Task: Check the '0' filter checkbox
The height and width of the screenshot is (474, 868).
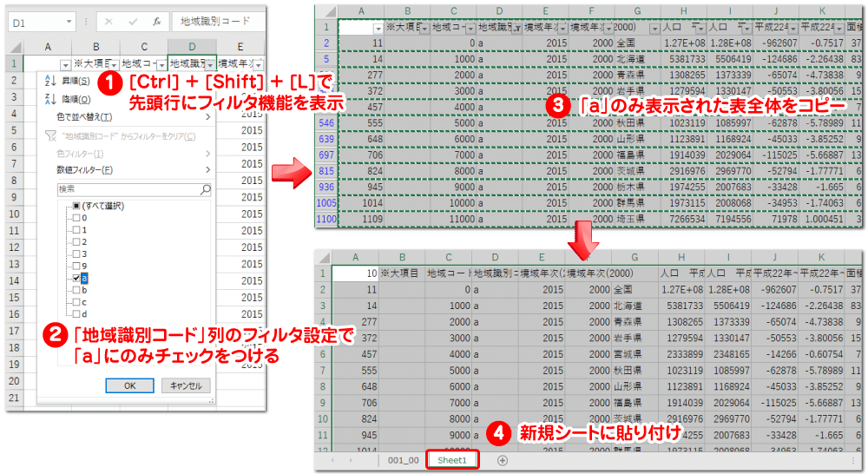Action: point(76,218)
